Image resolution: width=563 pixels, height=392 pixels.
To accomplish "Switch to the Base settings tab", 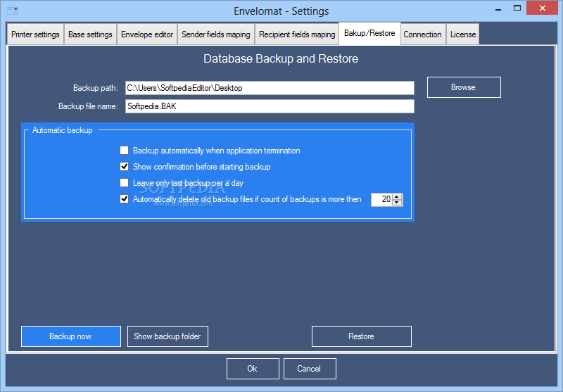I will click(90, 34).
